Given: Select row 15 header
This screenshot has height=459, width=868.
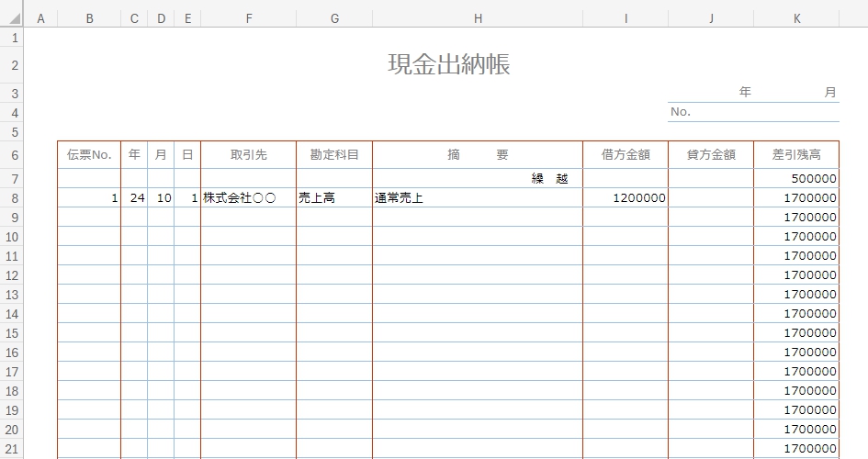Looking at the screenshot, I should click(x=13, y=333).
